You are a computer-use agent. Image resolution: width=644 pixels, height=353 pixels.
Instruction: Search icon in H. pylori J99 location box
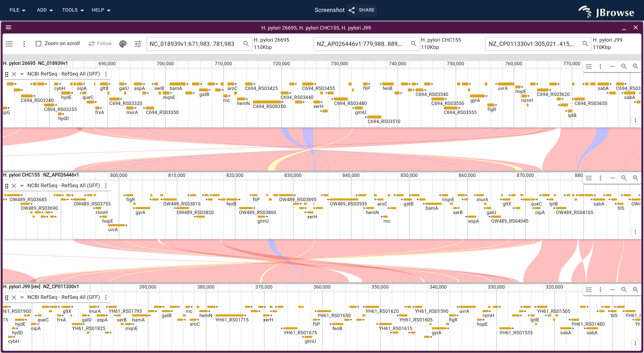coord(585,44)
